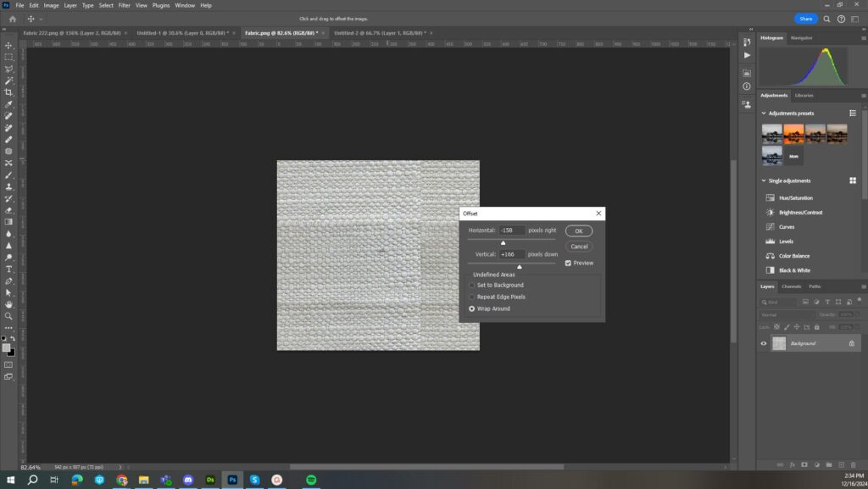Select the Zoom tool magnifier
Image resolution: width=868 pixels, height=489 pixels.
point(8,316)
